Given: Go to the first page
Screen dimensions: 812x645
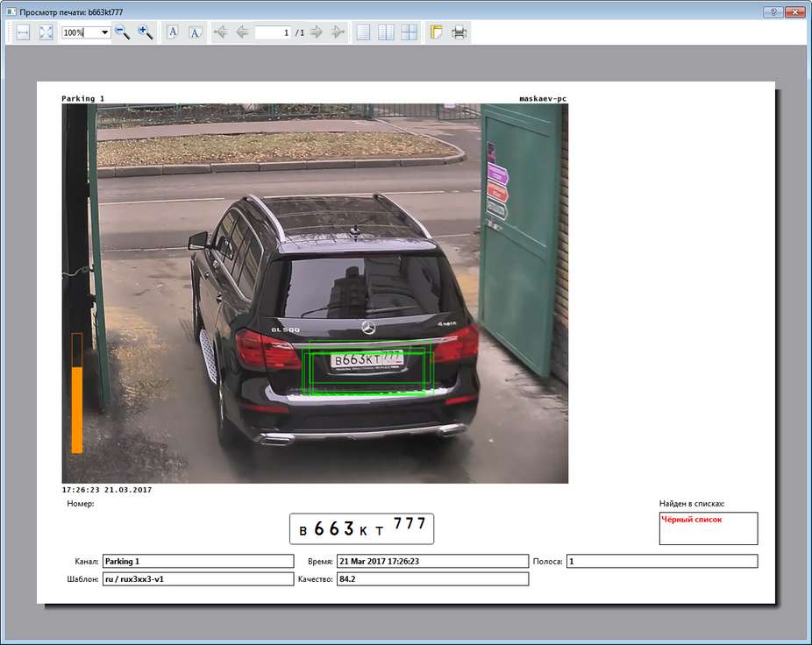Looking at the screenshot, I should 221,32.
